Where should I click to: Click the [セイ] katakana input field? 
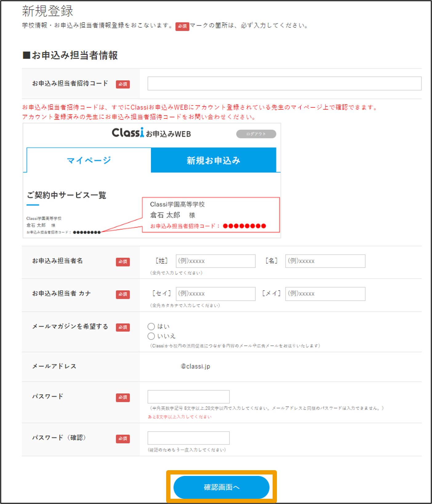215,294
